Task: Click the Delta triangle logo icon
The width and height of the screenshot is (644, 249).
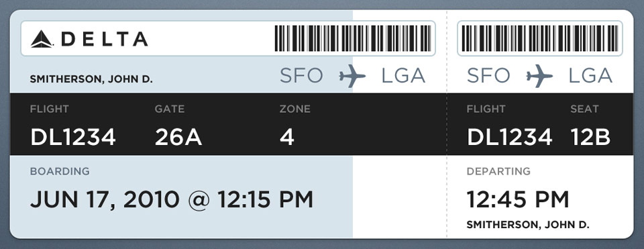Action: coord(42,39)
